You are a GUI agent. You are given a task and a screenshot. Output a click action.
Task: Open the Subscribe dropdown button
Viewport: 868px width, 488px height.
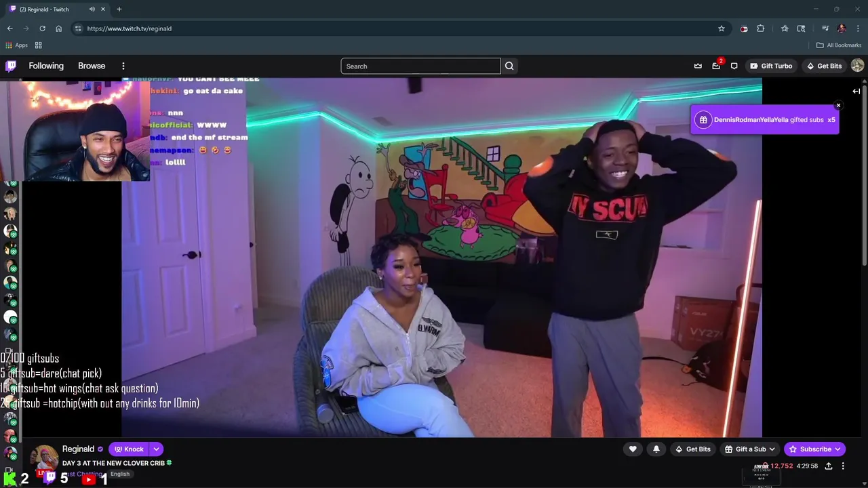(815, 449)
